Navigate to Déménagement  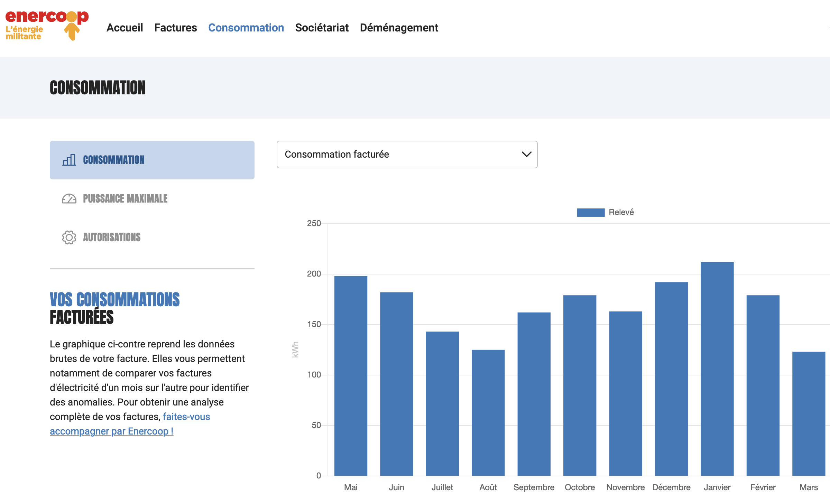[x=399, y=28]
